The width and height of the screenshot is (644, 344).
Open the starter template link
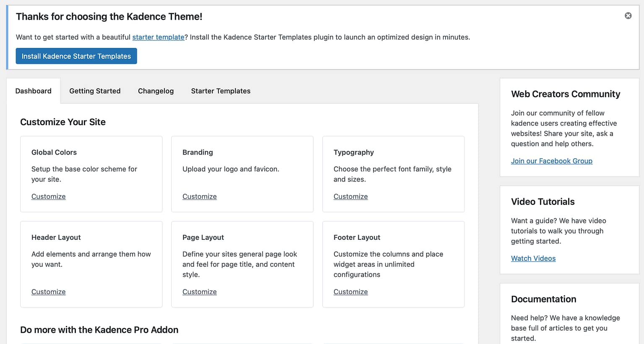[x=158, y=37]
